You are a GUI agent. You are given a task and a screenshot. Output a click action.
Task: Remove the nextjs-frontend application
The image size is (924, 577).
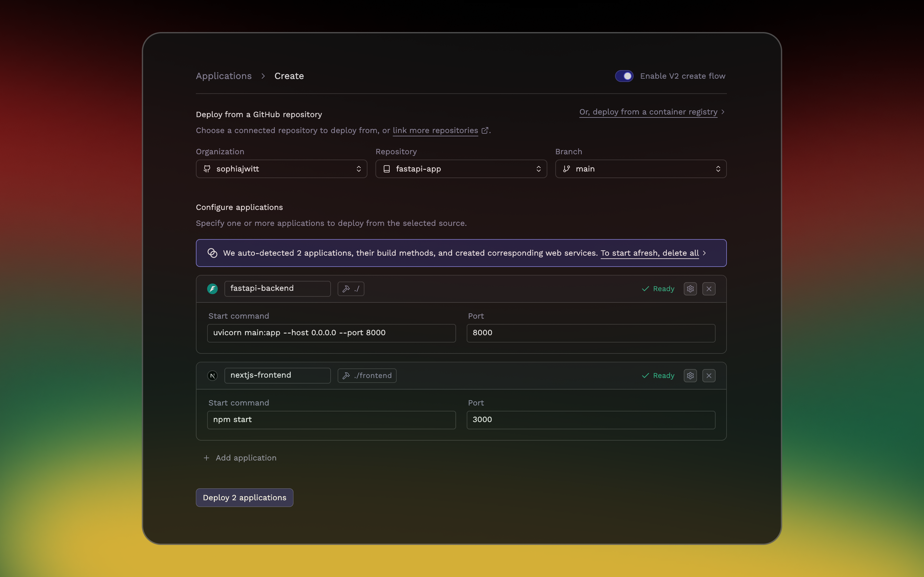coord(709,375)
